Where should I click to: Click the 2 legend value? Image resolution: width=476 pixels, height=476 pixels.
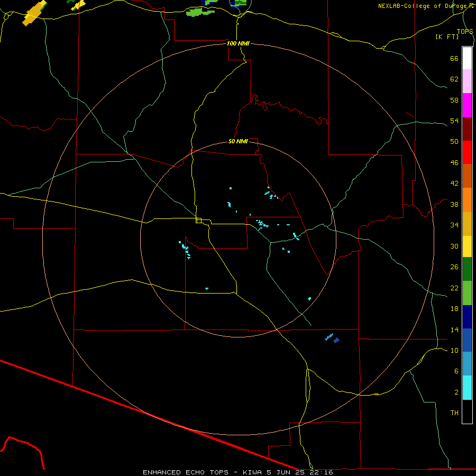tap(456, 392)
